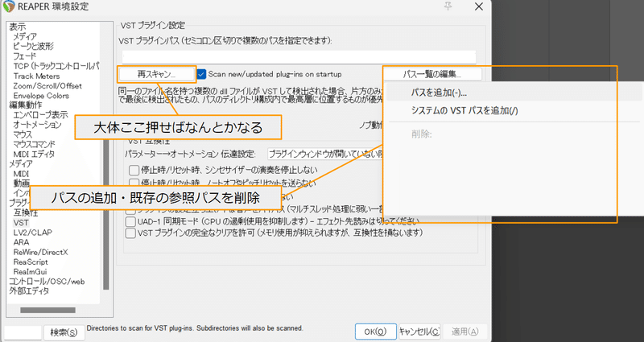Choose システムの VST パスを追加 menu entry
This screenshot has width=644, height=342.
click(x=464, y=110)
